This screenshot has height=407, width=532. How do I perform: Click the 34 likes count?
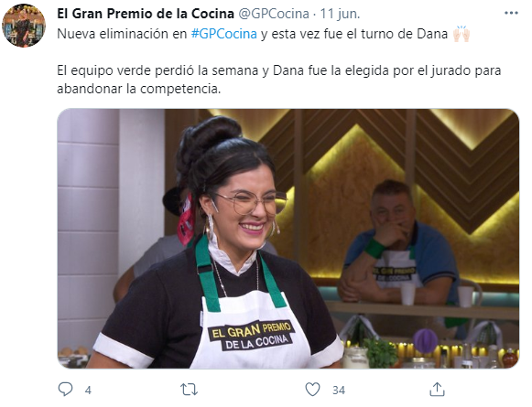(x=338, y=390)
